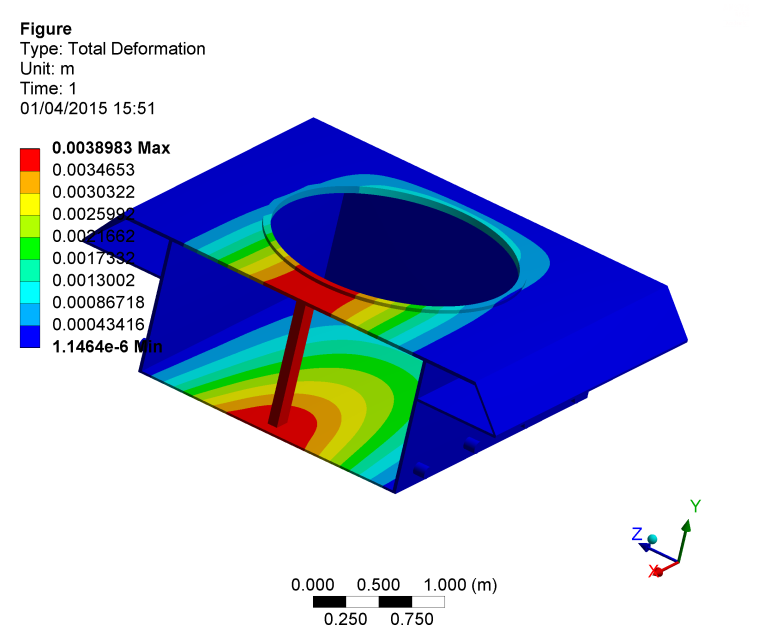
Task: Click the 'Time: 1' label
Action: pos(48,88)
